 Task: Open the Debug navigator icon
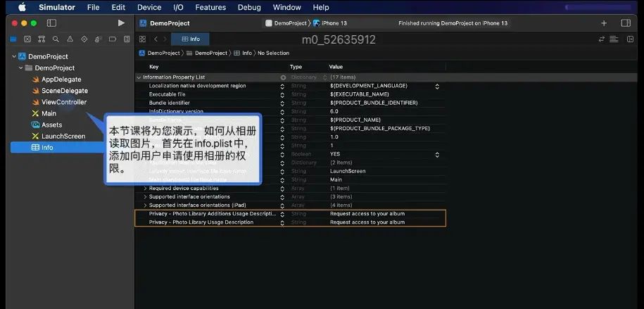coord(98,39)
